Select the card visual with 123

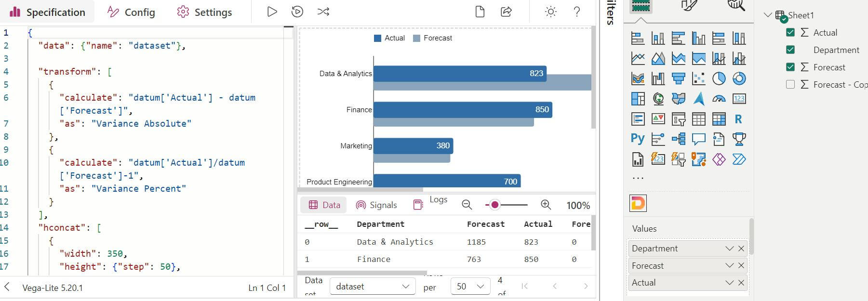pos(739,99)
